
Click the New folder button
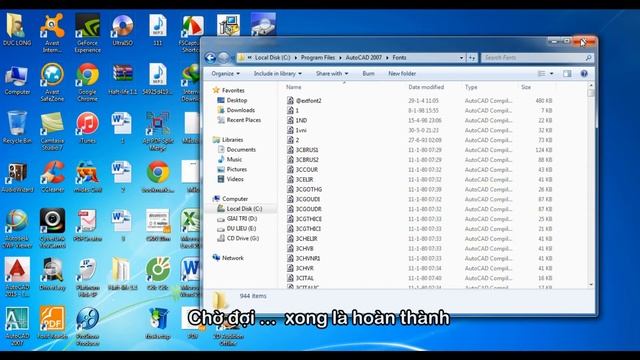[x=402, y=73]
